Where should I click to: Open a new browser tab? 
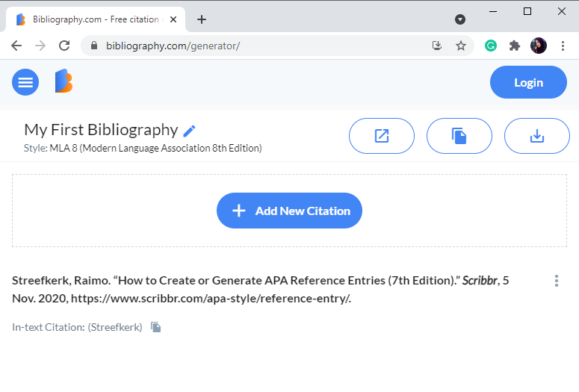pos(202,19)
